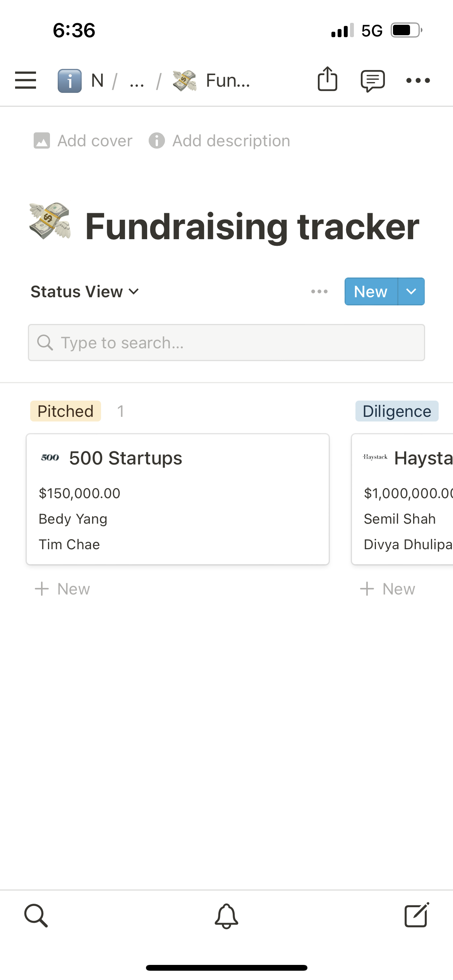Viewport: 453px width, 980px height.
Task: Open the 500 Startups card
Action: pyautogui.click(x=178, y=499)
